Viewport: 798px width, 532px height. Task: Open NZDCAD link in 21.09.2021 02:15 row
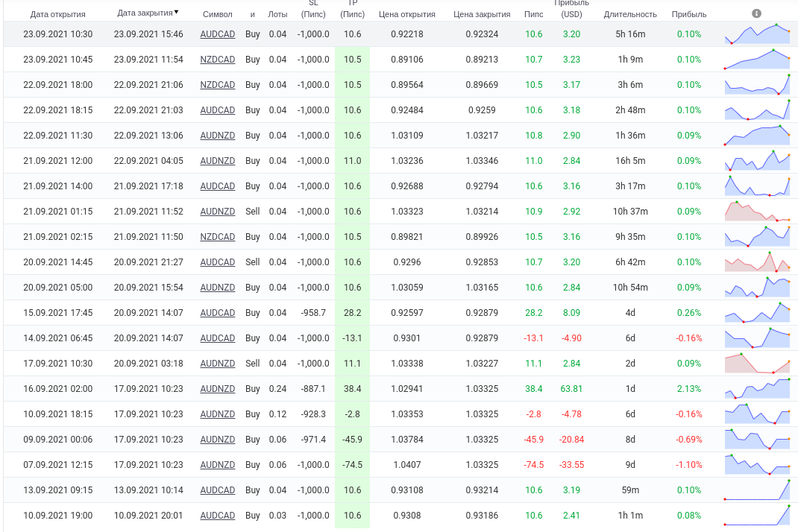pyautogui.click(x=217, y=237)
